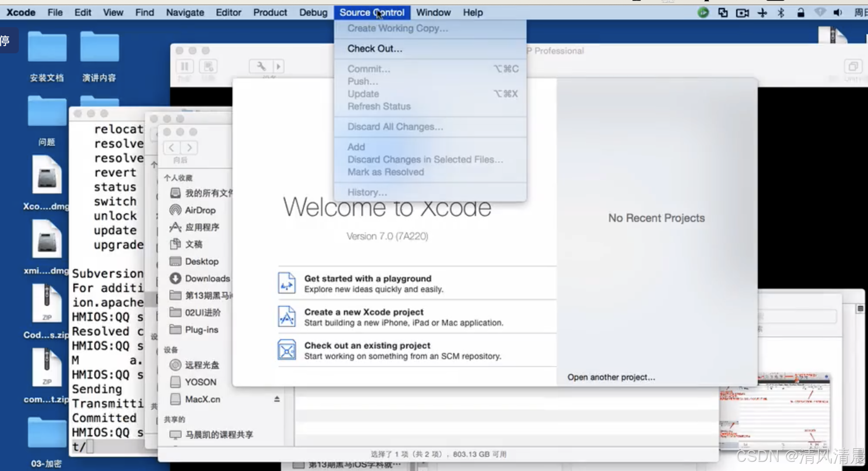This screenshot has height=471, width=868.
Task: Open the Help menu
Action: click(x=473, y=12)
